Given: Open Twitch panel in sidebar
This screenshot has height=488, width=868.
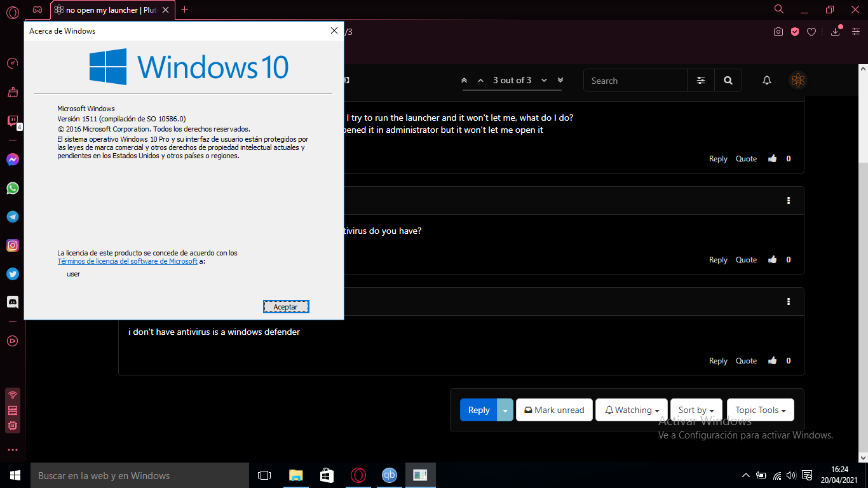Looking at the screenshot, I should tap(12, 121).
